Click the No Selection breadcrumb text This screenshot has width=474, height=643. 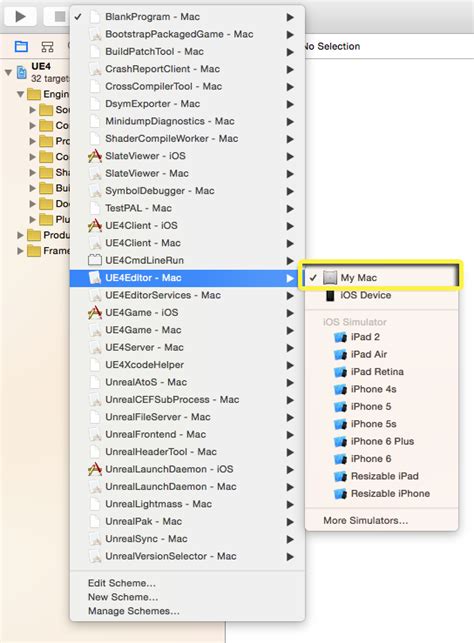pos(333,46)
